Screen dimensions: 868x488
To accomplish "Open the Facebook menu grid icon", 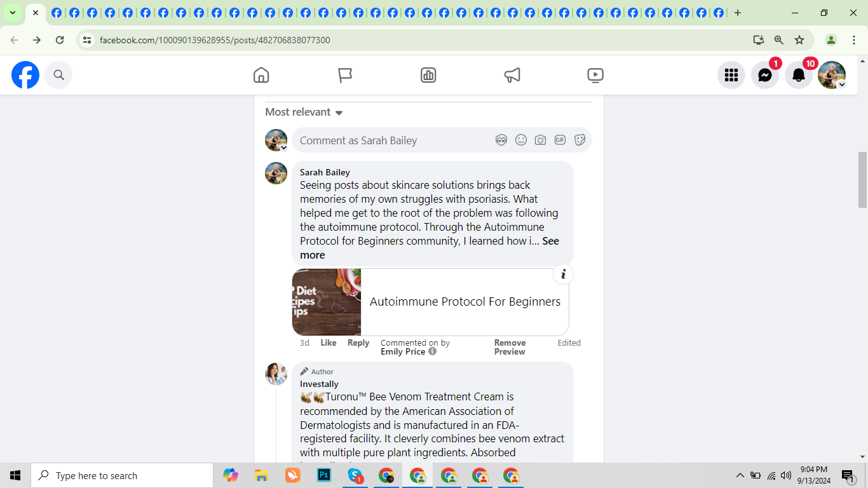I will [x=731, y=75].
